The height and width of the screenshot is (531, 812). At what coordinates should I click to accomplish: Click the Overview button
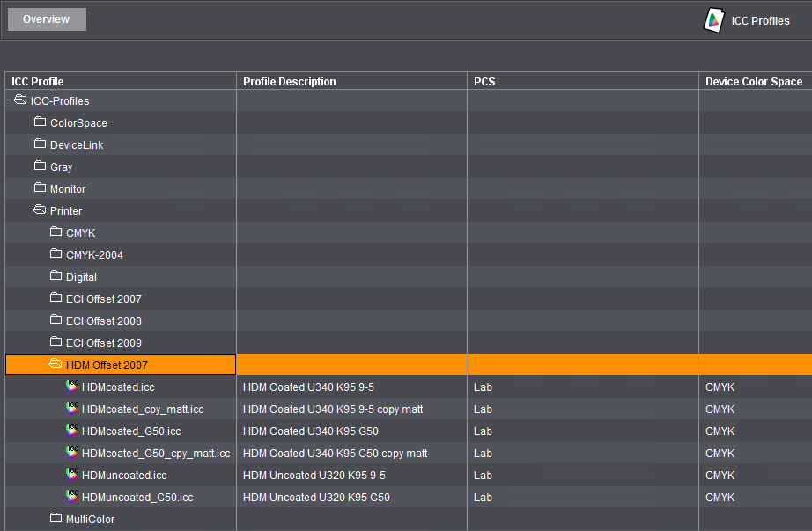click(x=46, y=18)
